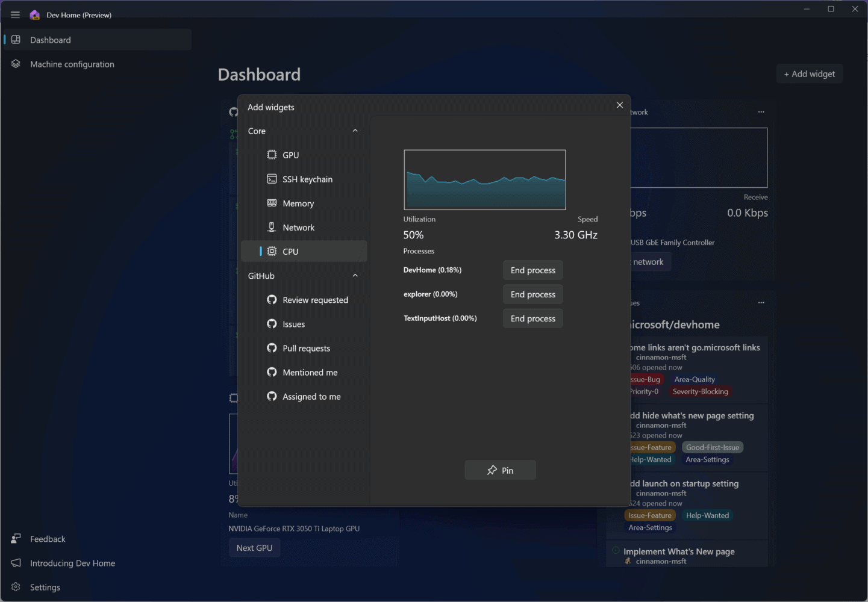End the explorer process

(x=533, y=294)
